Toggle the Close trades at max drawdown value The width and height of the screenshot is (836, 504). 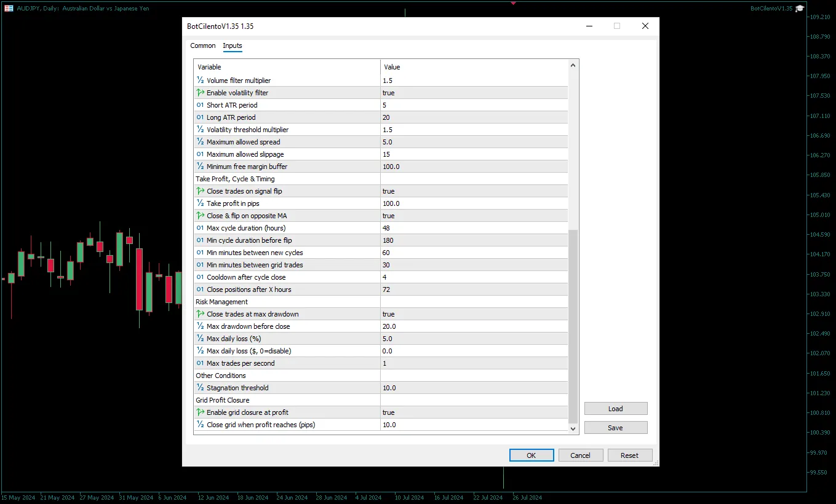[x=474, y=314]
